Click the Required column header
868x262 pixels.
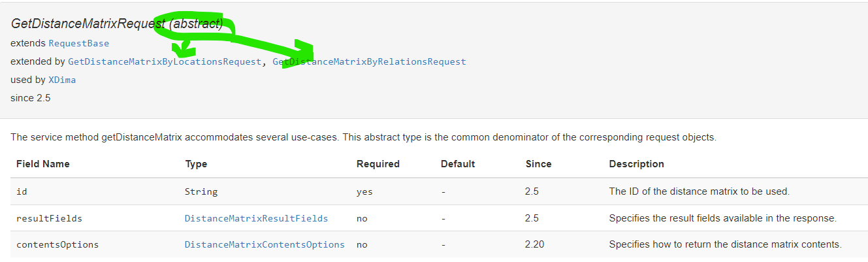[378, 164]
